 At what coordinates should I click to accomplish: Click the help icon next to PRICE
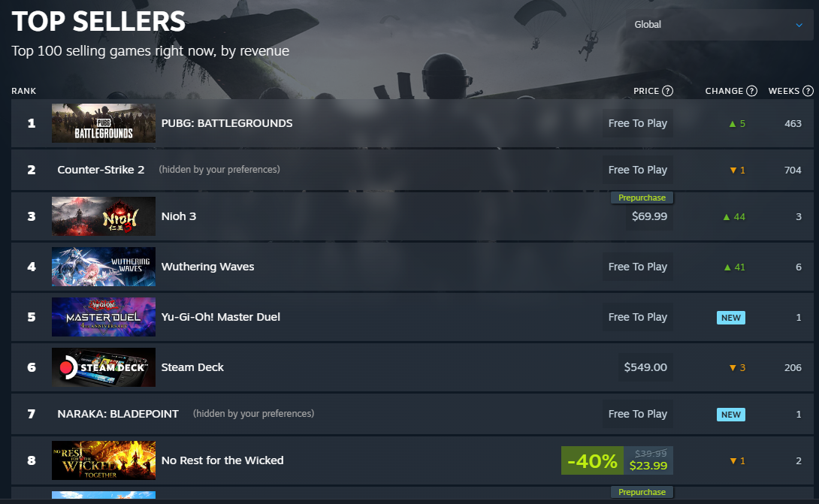point(667,91)
